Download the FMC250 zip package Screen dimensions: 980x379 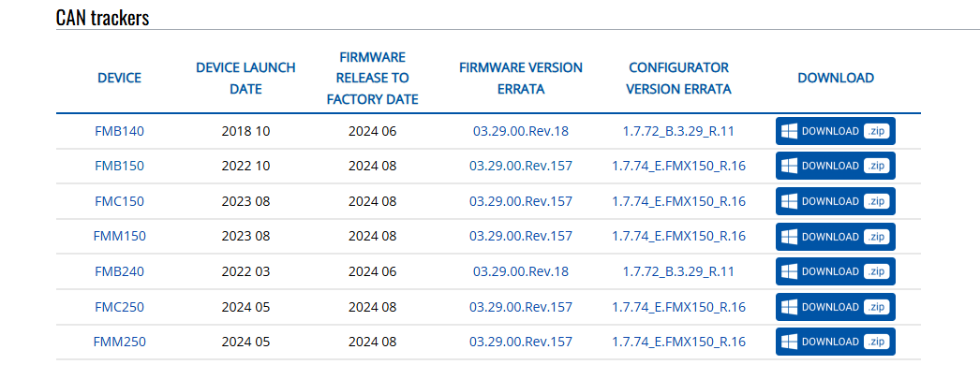(x=835, y=307)
